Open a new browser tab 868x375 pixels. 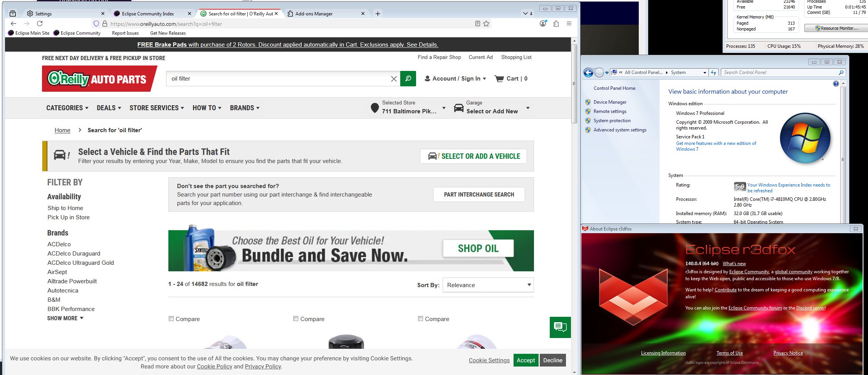click(378, 13)
